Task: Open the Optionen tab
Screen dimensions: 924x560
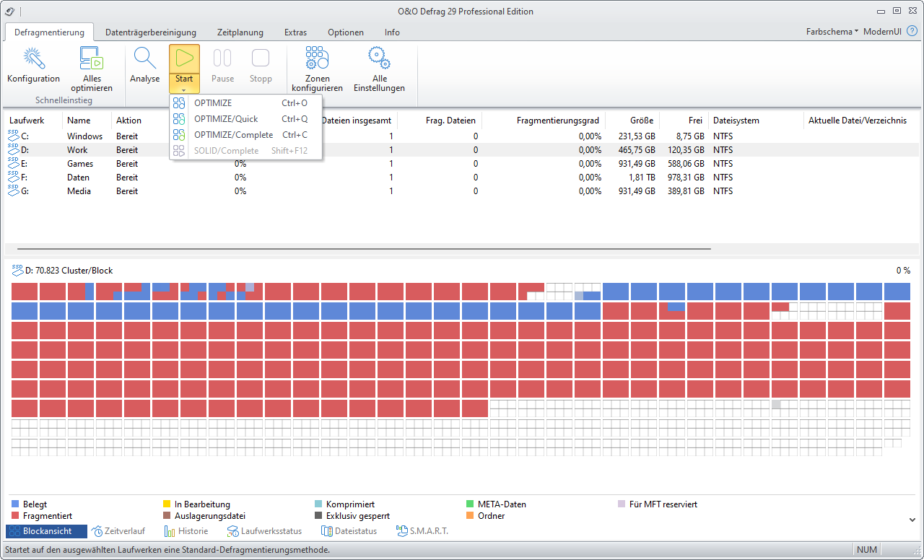Action: pyautogui.click(x=346, y=32)
